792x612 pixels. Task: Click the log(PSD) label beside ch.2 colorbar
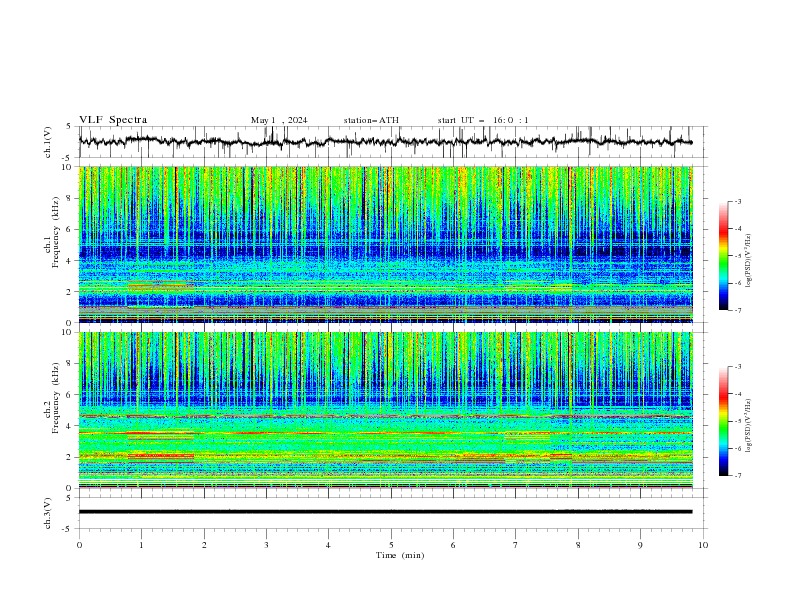pyautogui.click(x=749, y=426)
